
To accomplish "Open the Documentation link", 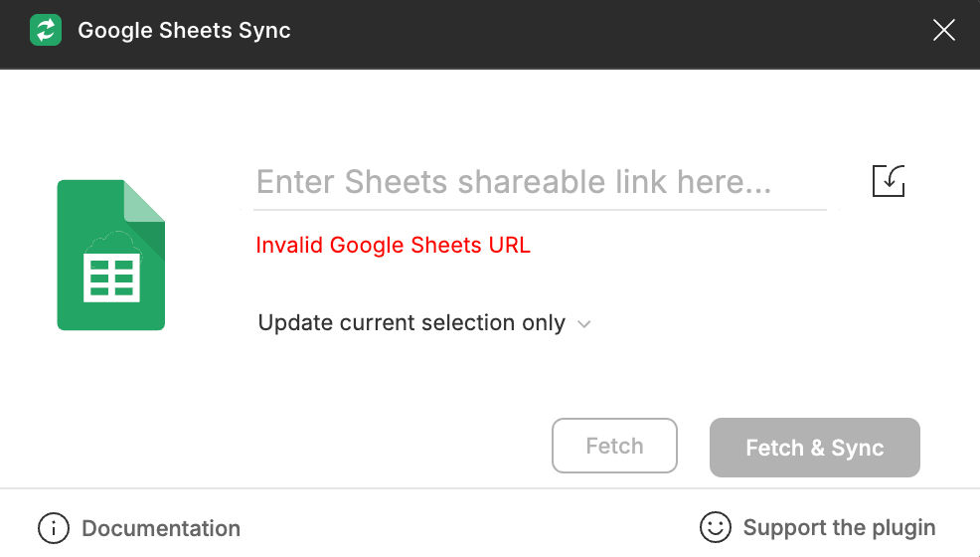I will coord(161,529).
